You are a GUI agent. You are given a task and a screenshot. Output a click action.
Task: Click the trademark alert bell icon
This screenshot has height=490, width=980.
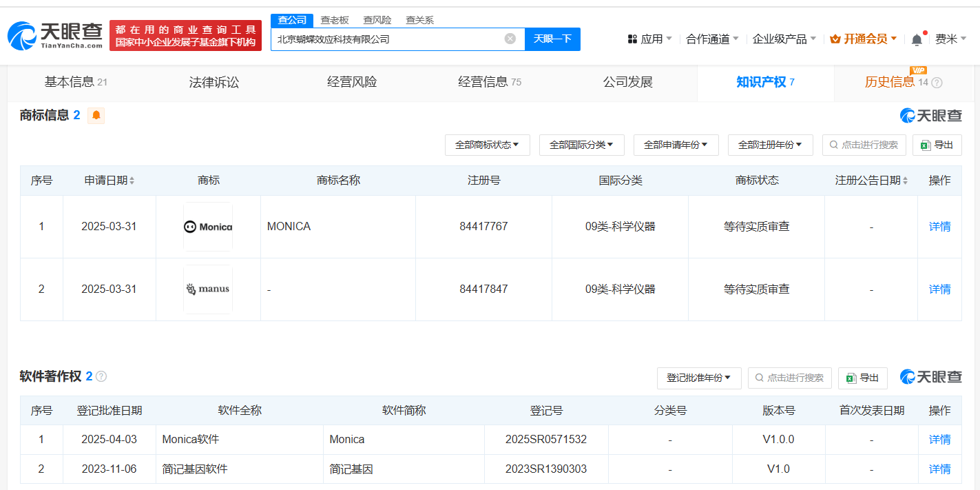96,115
